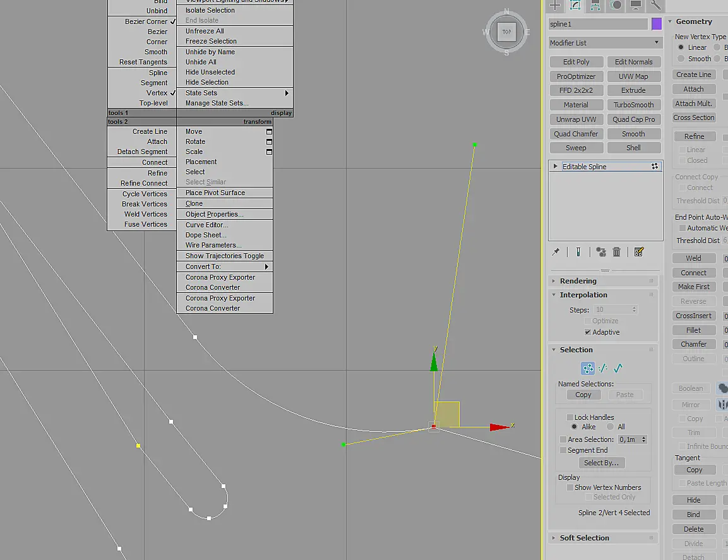
Task: Click the N compass label on ViewCube ring
Action: coord(506,11)
